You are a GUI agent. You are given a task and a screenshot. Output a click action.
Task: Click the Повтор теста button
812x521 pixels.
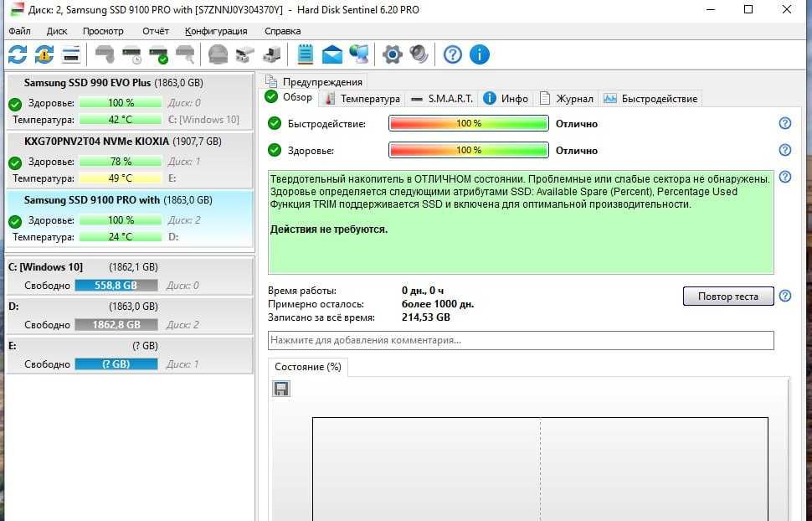[728, 297]
